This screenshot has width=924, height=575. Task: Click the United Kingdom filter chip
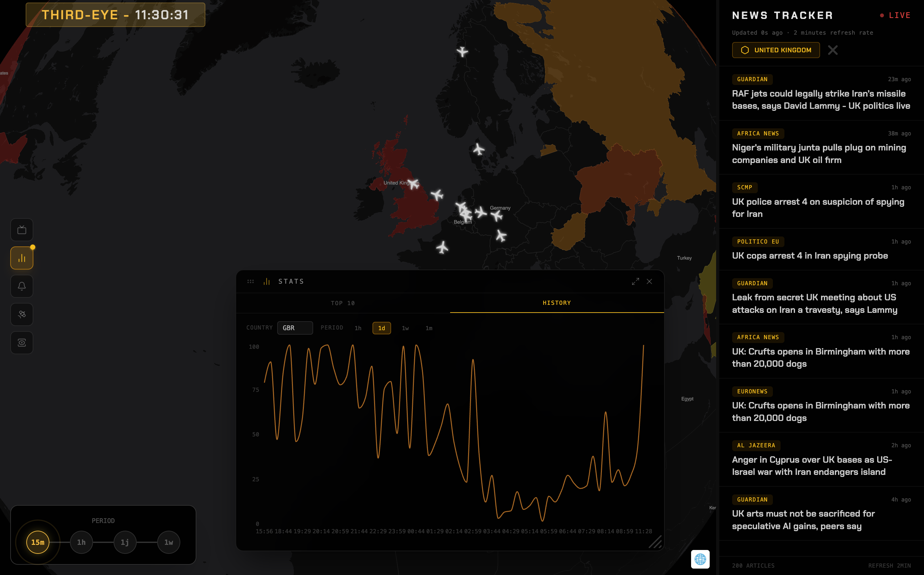[x=776, y=50]
